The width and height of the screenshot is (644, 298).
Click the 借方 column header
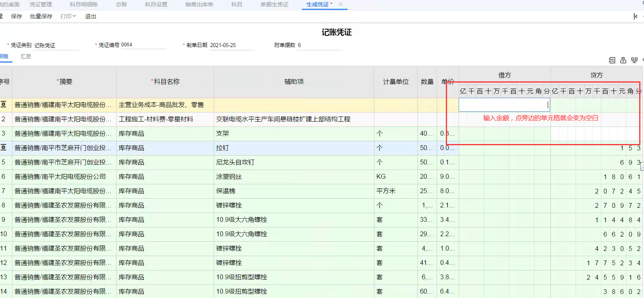(505, 75)
